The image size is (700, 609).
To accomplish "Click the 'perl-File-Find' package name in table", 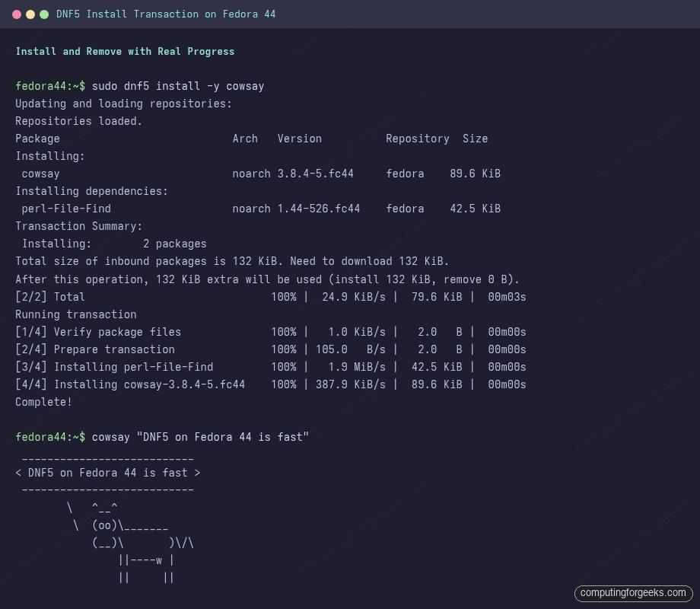I will [x=66, y=209].
